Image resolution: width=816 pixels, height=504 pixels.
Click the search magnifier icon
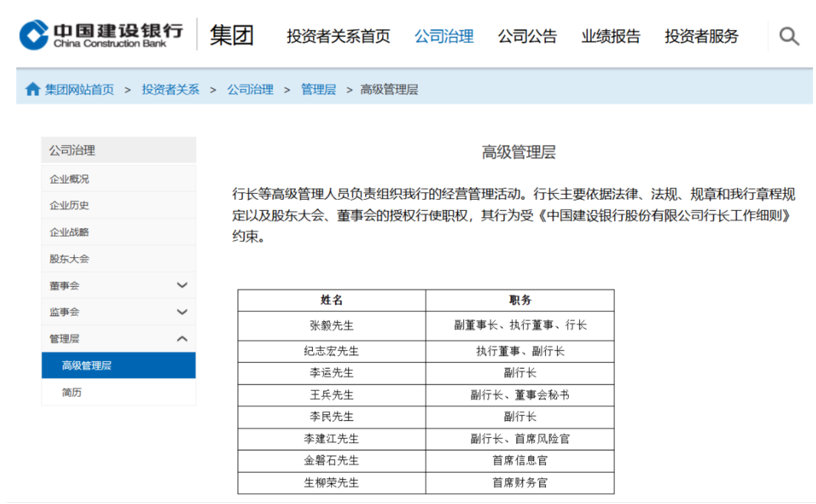click(x=789, y=37)
